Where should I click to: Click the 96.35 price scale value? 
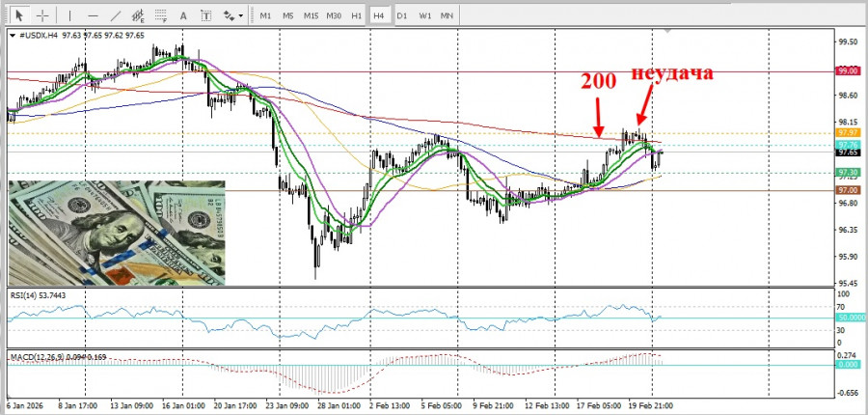[x=848, y=230]
